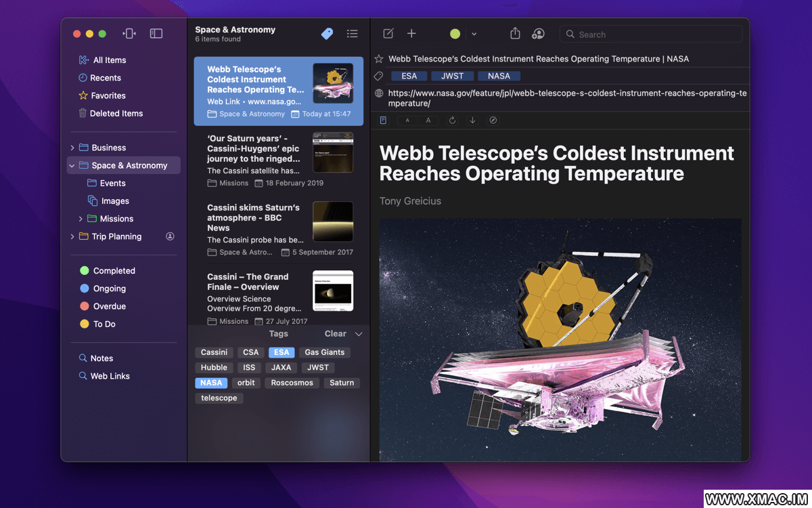Click the download arrow icon

point(472,121)
